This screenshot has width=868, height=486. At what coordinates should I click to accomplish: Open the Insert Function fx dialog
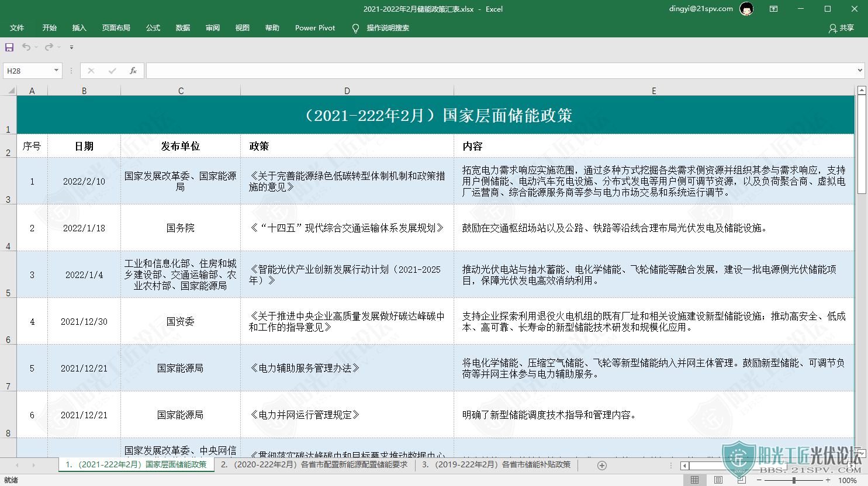(133, 71)
